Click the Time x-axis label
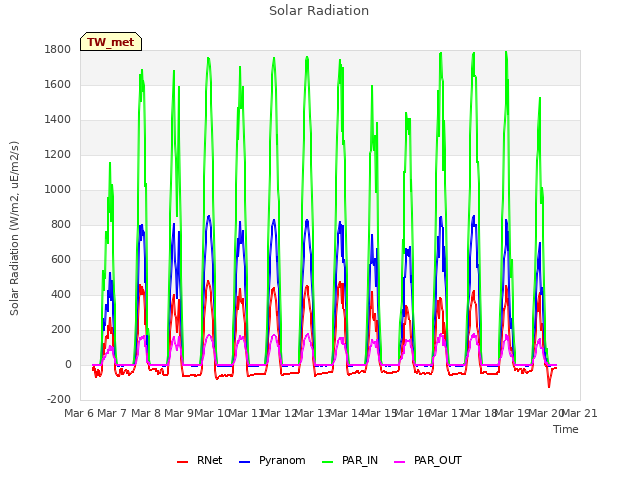This screenshot has height=480, width=640. click(x=566, y=429)
